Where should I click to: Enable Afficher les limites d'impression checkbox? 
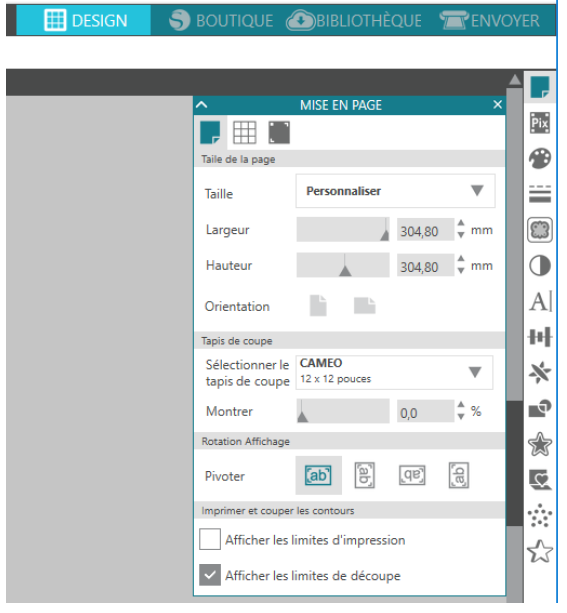coord(210,539)
